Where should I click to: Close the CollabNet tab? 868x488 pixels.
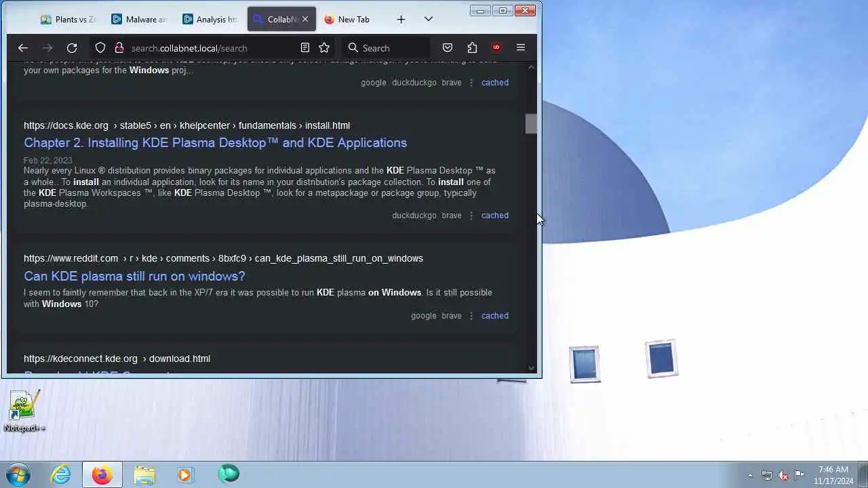coord(305,20)
